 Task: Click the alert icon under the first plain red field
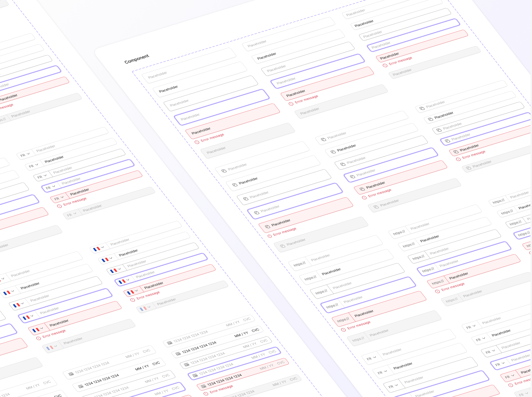click(197, 142)
